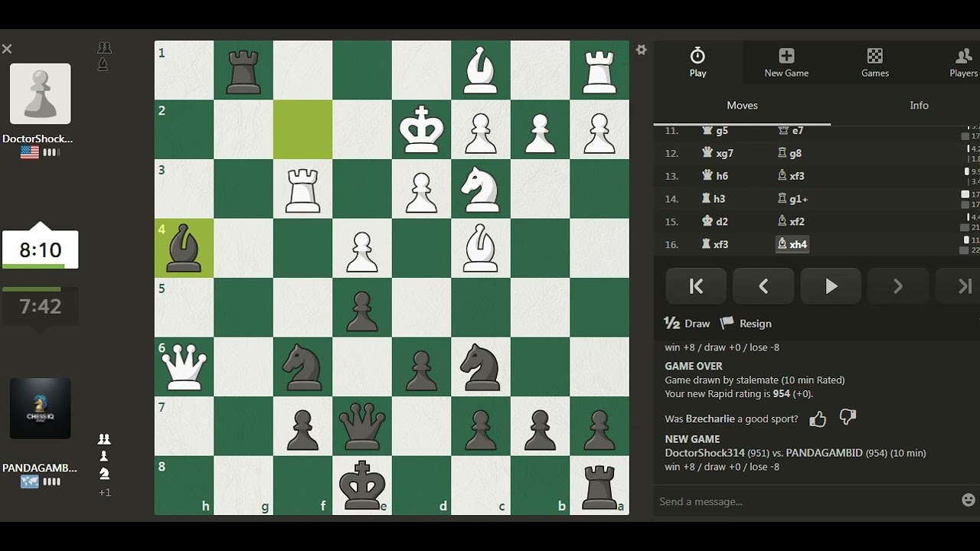Viewport: 980px width, 551px height.
Task: Click the white rook on a1
Action: [x=599, y=70]
